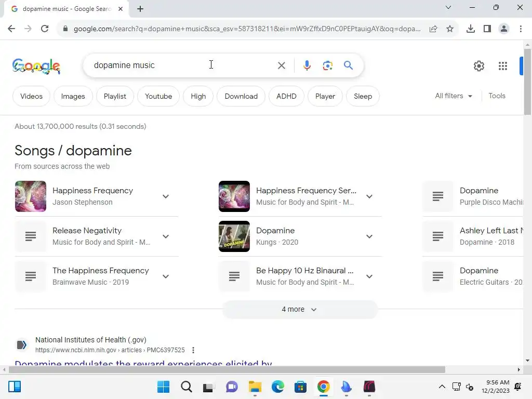Open the tab search dropdown arrow
The width and height of the screenshot is (532, 399).
coord(448,7)
